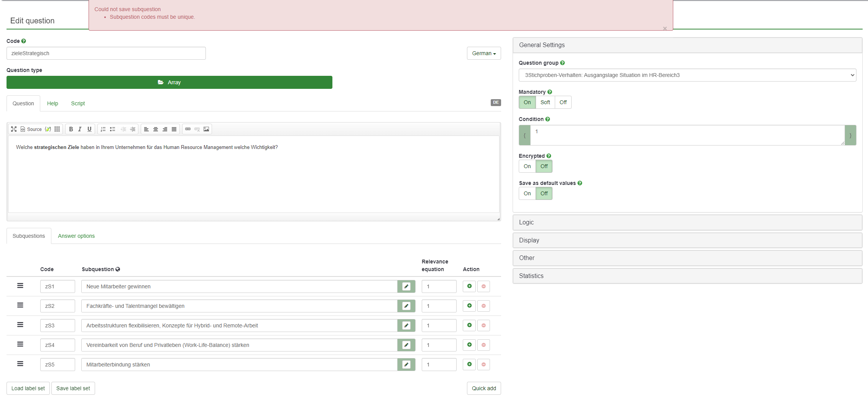The image size is (868, 399).
Task: Click the question Code input field
Action: tap(106, 53)
